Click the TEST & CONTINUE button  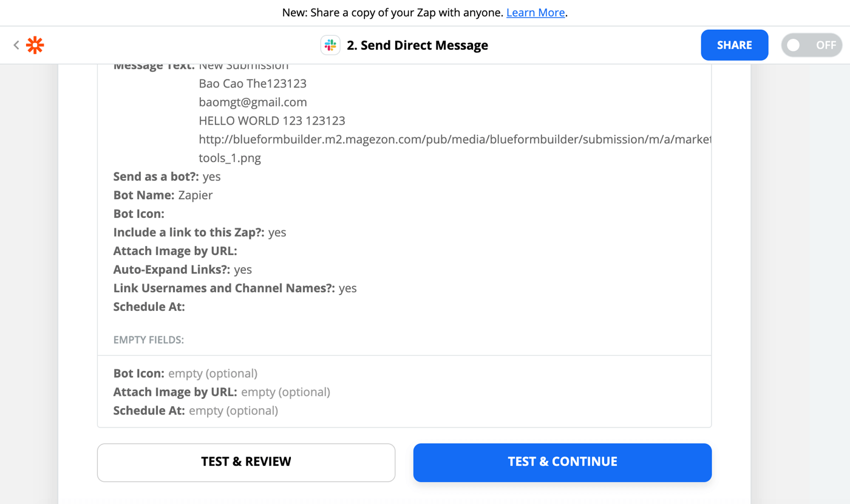[562, 461]
